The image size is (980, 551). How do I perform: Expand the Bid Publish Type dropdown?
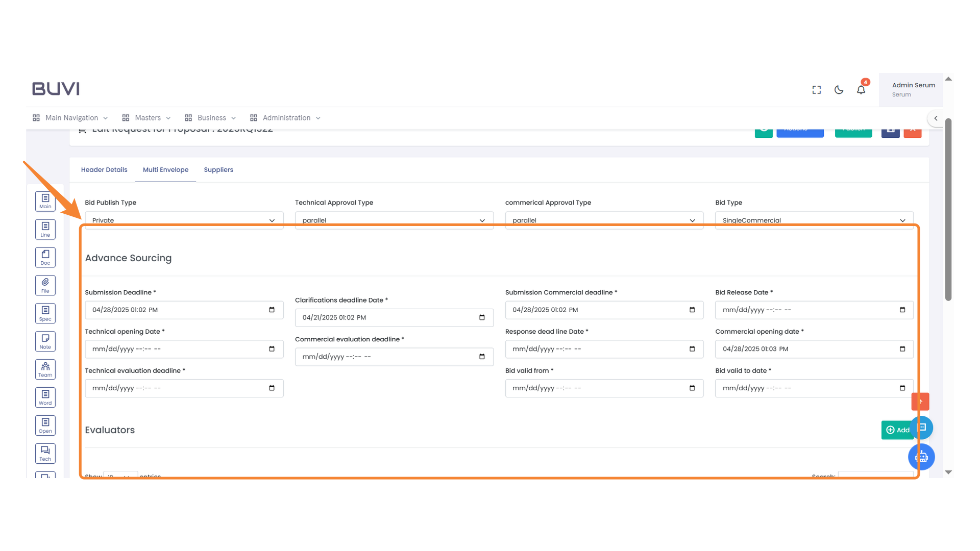pos(184,220)
